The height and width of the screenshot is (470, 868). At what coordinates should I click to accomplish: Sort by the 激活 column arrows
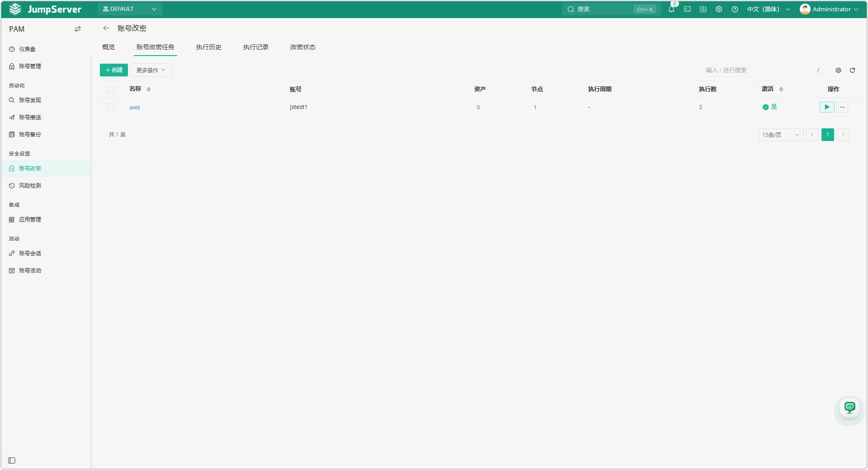781,89
